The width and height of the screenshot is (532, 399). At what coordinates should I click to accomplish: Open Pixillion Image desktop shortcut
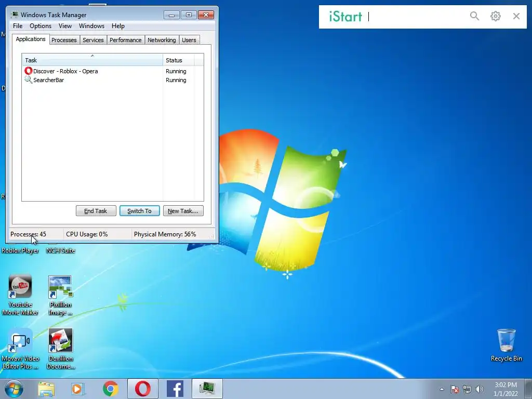[x=60, y=295]
